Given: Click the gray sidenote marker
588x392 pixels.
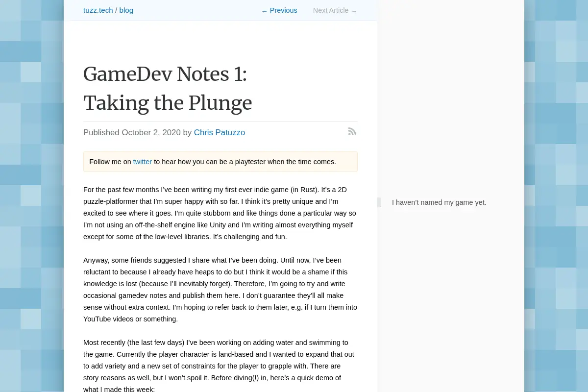Looking at the screenshot, I should point(379,202).
